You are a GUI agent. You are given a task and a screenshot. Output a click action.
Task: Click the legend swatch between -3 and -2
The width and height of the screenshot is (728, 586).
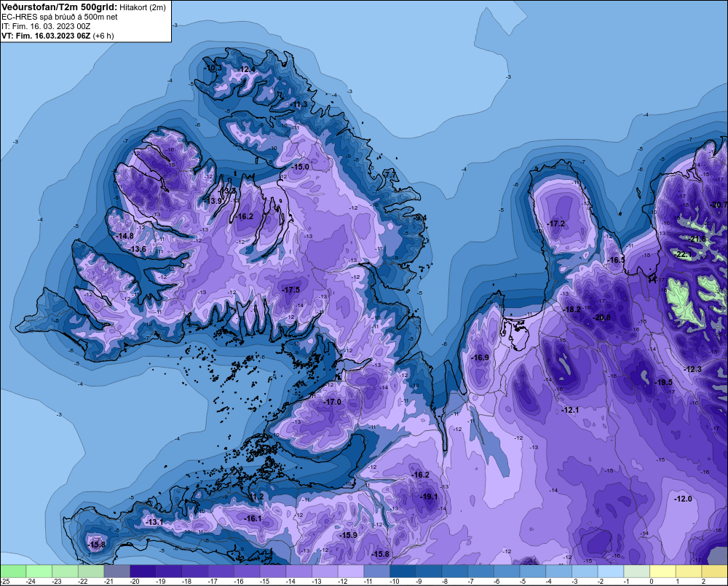coord(585,571)
